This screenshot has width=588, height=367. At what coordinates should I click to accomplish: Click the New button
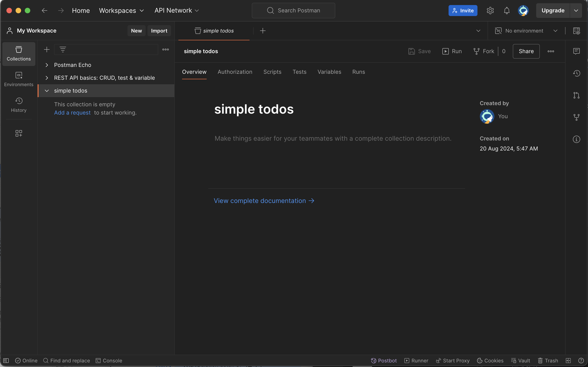[136, 31]
